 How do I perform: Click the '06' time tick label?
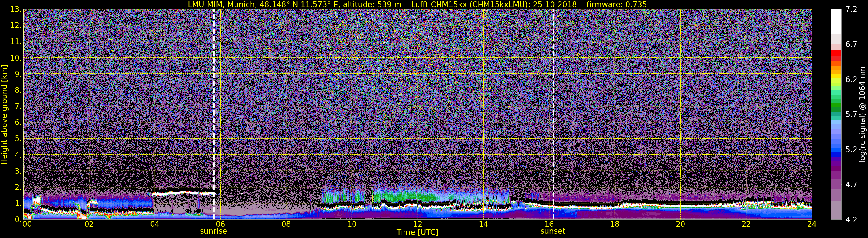tap(220, 224)
